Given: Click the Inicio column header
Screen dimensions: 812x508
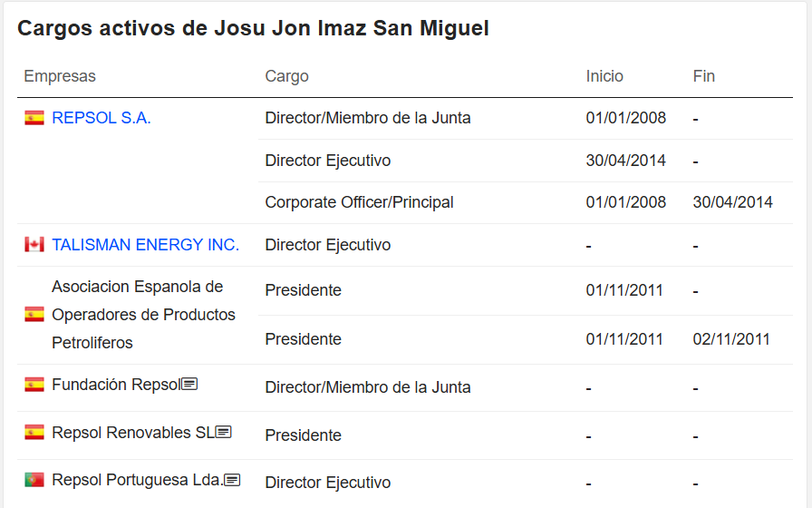Looking at the screenshot, I should [x=604, y=76].
